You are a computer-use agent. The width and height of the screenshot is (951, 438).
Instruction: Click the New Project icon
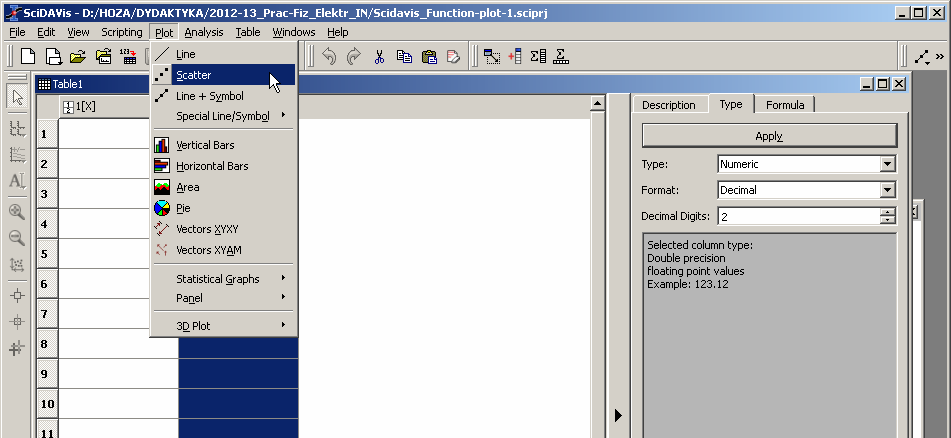(28, 56)
